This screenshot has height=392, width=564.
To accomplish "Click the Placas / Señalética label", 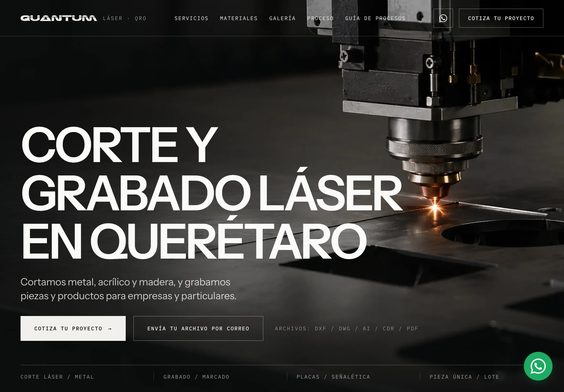I will point(333,377).
